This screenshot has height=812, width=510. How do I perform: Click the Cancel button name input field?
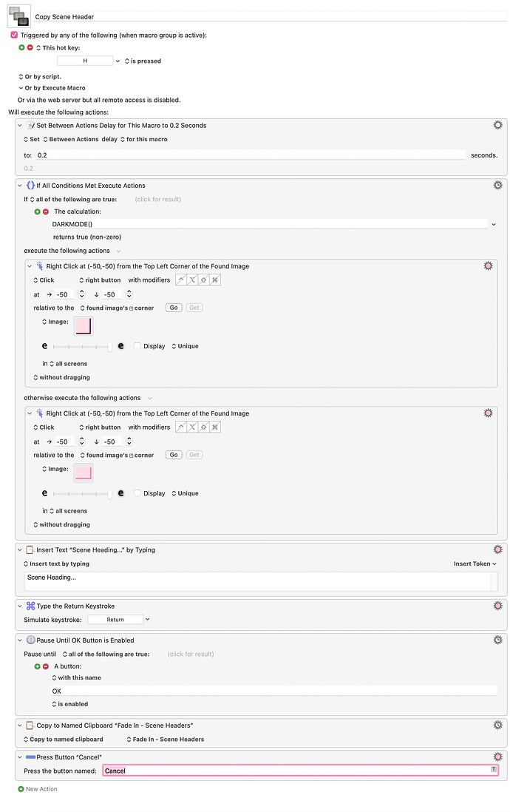(x=300, y=771)
